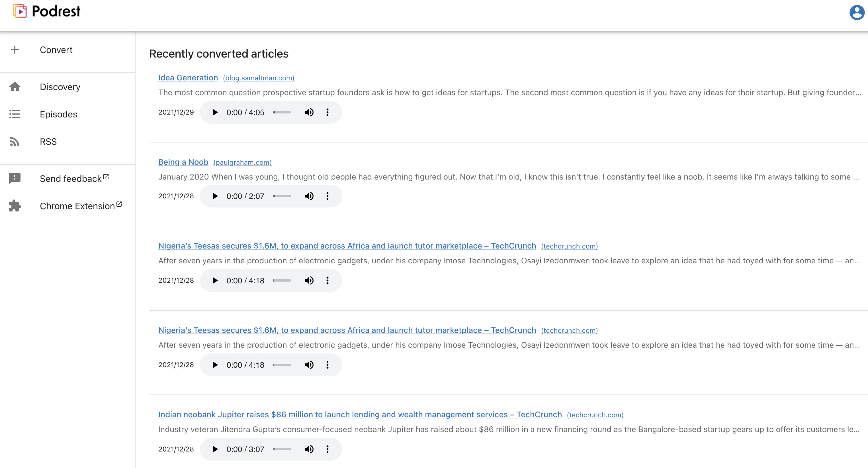Open the user account profile icon
868x468 pixels.
(857, 13)
